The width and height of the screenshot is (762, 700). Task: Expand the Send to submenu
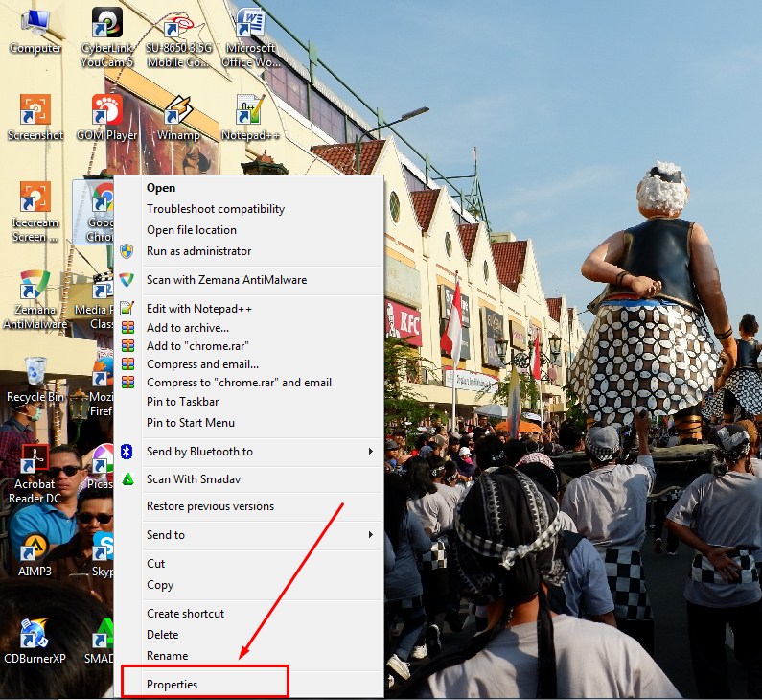coord(248,535)
